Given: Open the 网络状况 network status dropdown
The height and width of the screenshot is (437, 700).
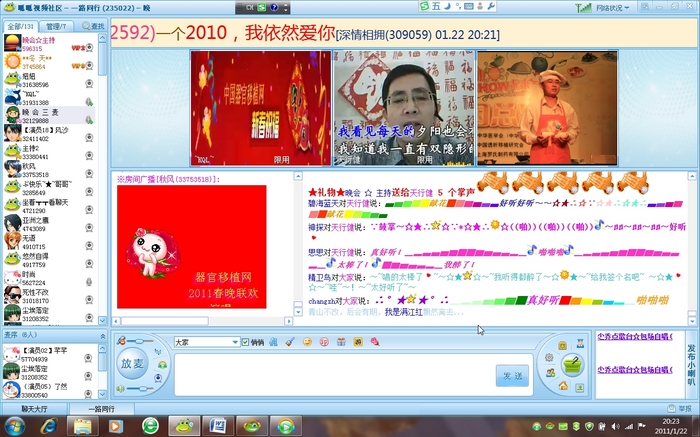Looking at the screenshot, I should 612,8.
